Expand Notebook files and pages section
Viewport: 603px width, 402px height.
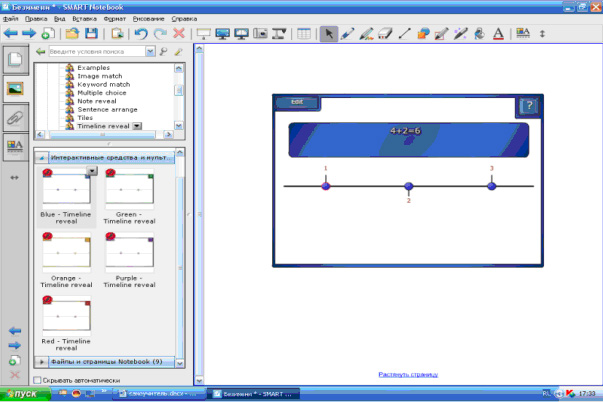click(42, 360)
